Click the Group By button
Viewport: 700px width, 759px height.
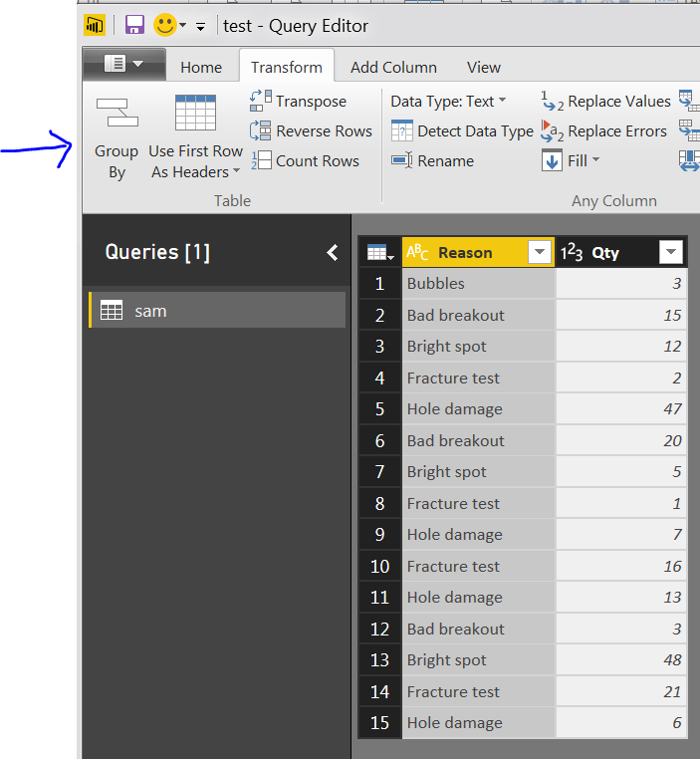(117, 138)
